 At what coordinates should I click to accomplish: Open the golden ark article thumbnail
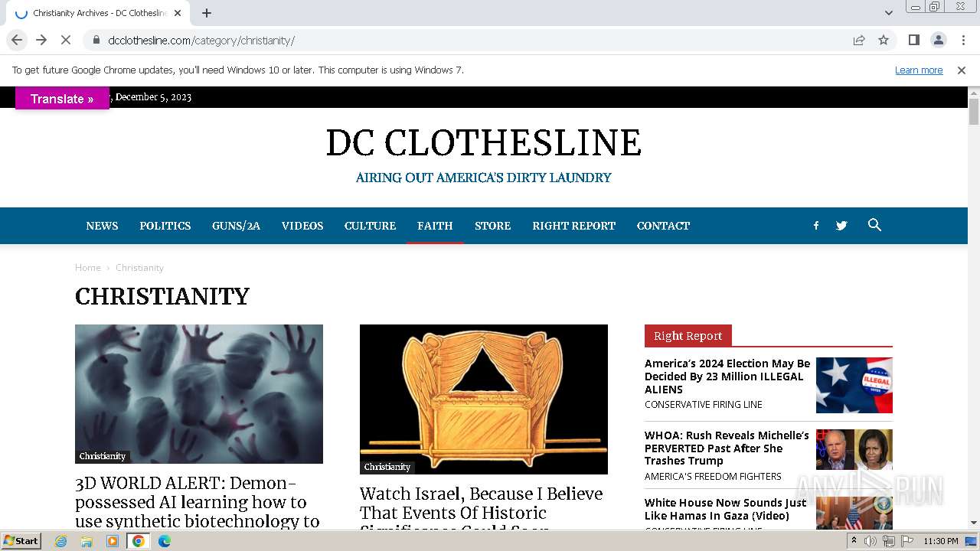click(x=484, y=399)
